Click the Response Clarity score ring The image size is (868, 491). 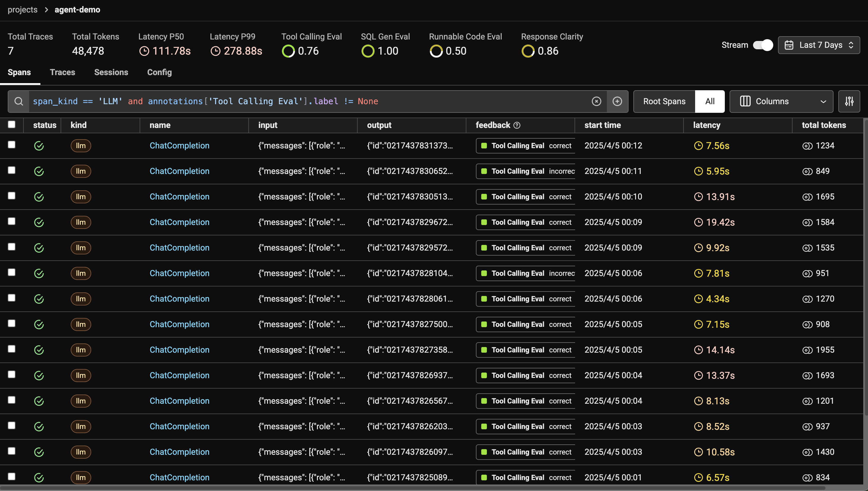click(528, 51)
